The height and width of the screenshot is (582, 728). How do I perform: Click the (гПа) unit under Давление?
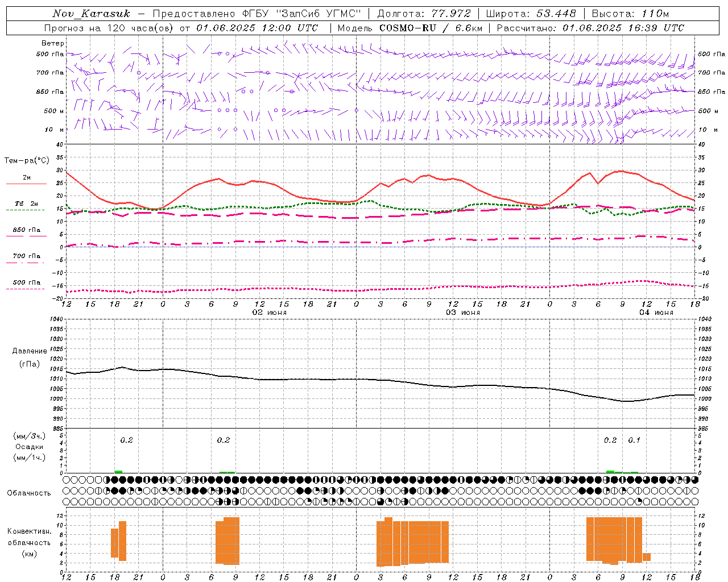[29, 364]
